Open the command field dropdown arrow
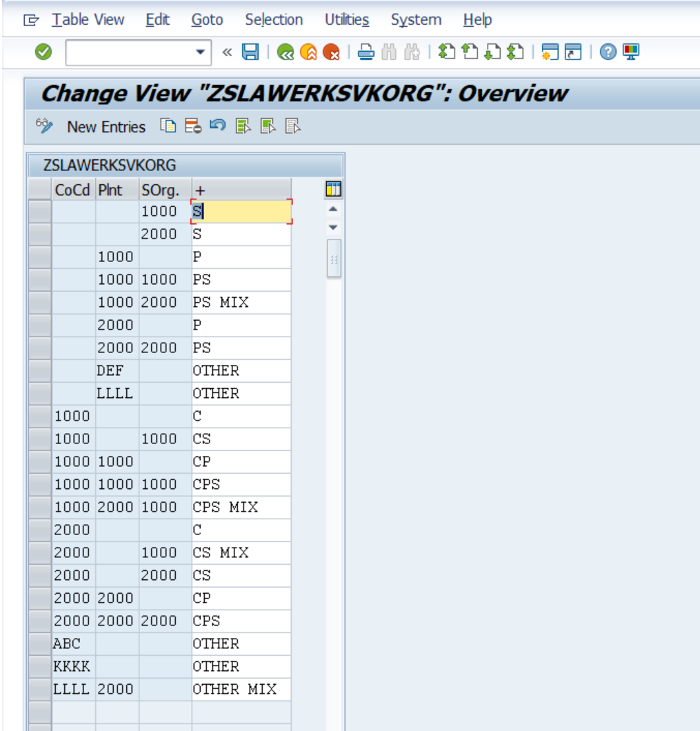This screenshot has height=731, width=700. [201, 52]
